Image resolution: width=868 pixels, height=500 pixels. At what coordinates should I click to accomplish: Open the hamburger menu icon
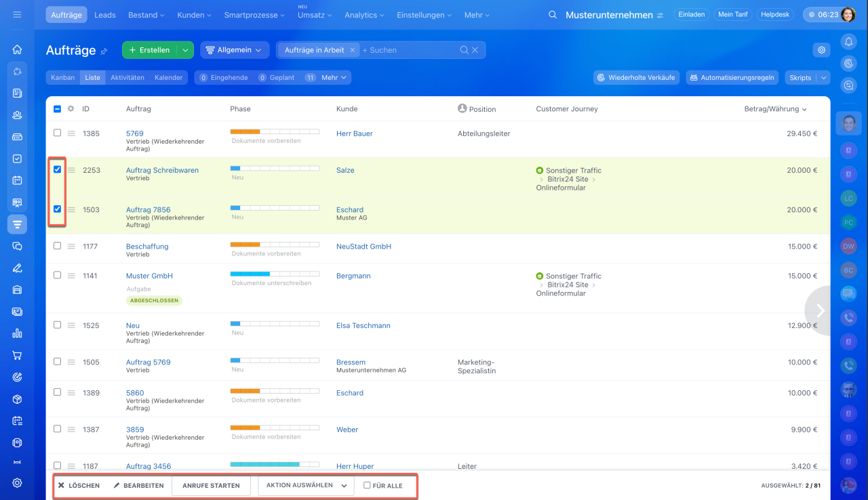pos(17,15)
